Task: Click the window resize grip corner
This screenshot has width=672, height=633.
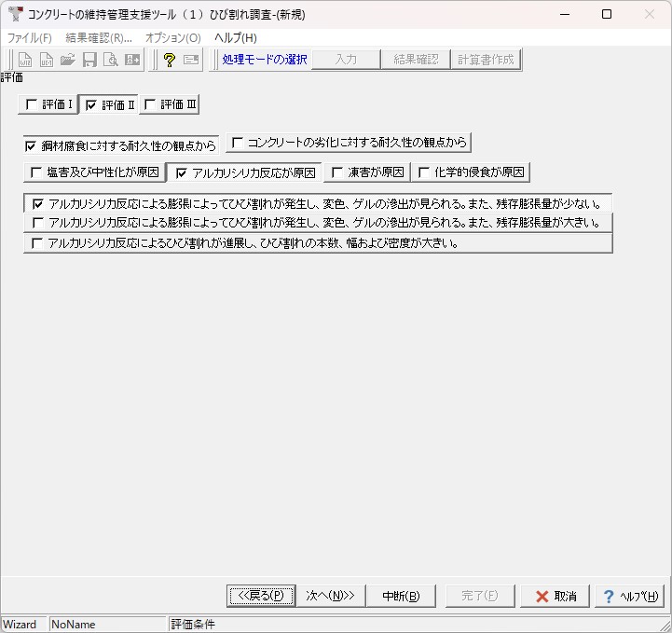Action: (x=665, y=626)
